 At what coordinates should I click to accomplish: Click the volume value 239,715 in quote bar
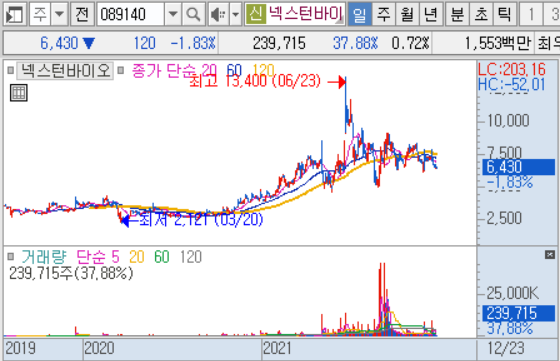pyautogui.click(x=279, y=43)
